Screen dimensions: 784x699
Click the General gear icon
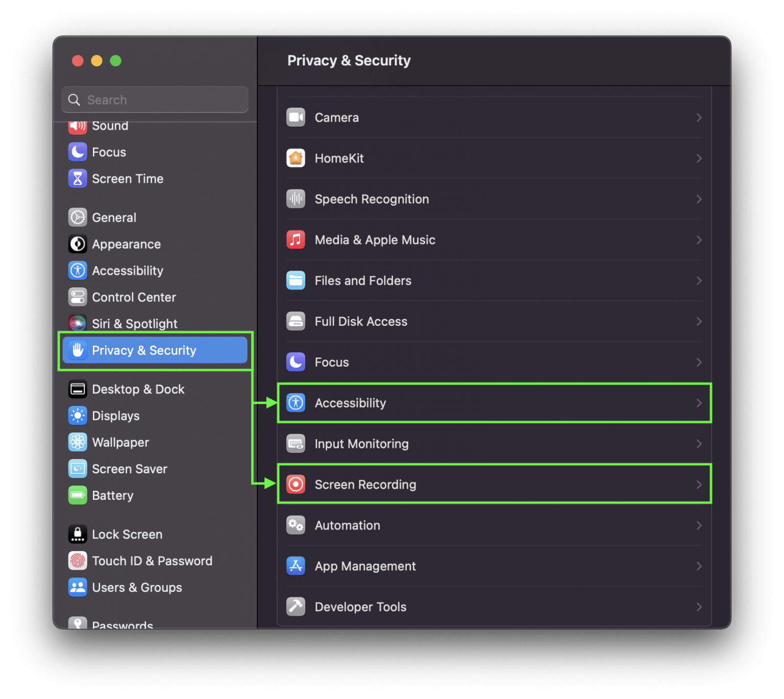78,218
